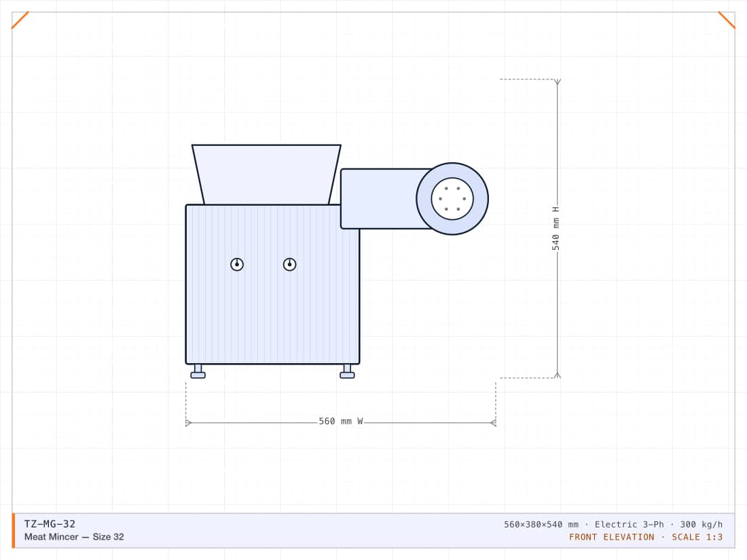Image resolution: width=747 pixels, height=560 pixels.
Task: Click the right support foot of the mincer
Action: (x=347, y=371)
